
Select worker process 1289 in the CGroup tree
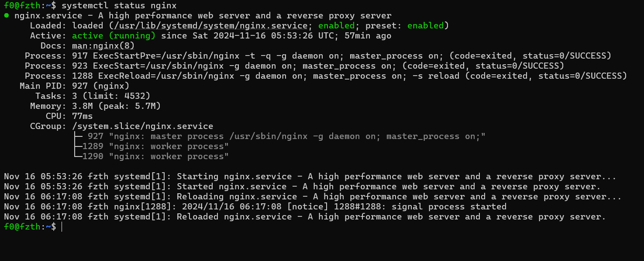click(x=93, y=146)
